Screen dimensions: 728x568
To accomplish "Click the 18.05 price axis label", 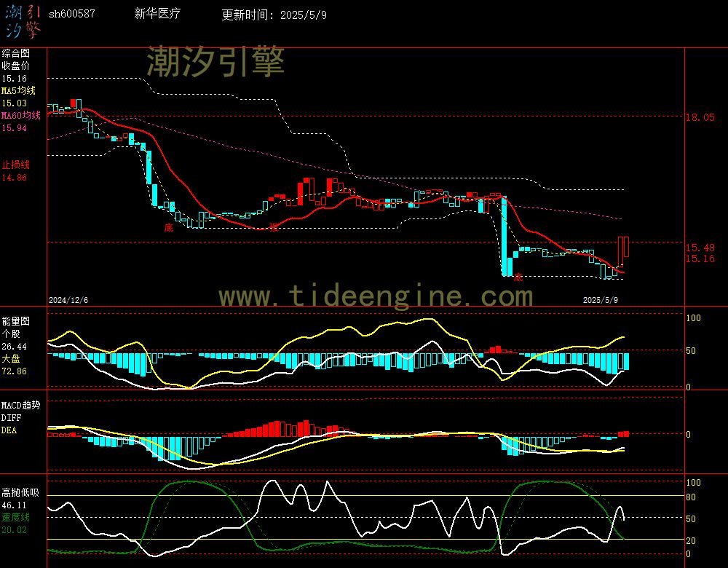I will (700, 117).
